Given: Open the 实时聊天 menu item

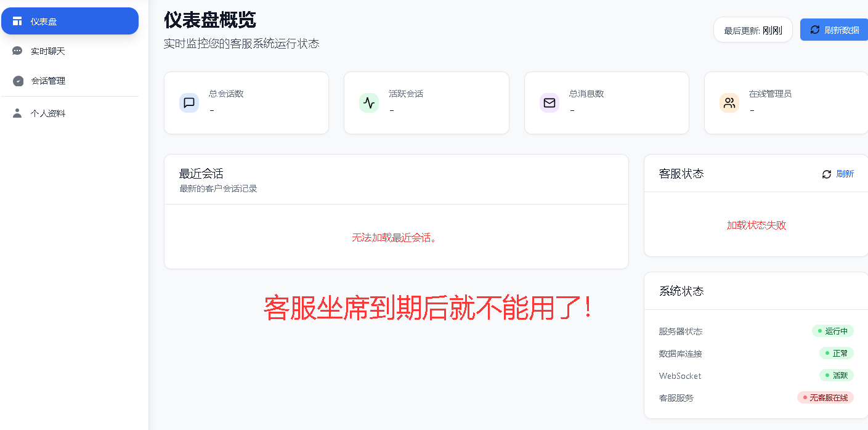Looking at the screenshot, I should [x=70, y=51].
